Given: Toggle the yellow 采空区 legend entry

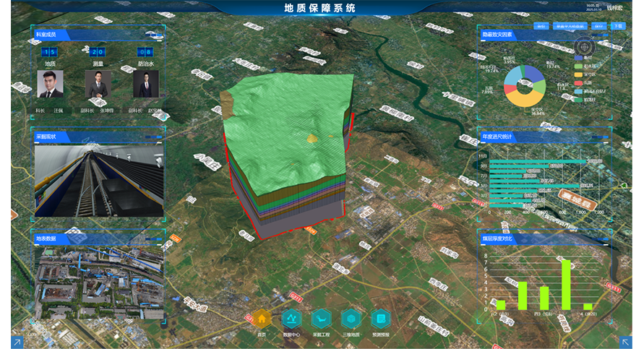Looking at the screenshot, I should 578,74.
